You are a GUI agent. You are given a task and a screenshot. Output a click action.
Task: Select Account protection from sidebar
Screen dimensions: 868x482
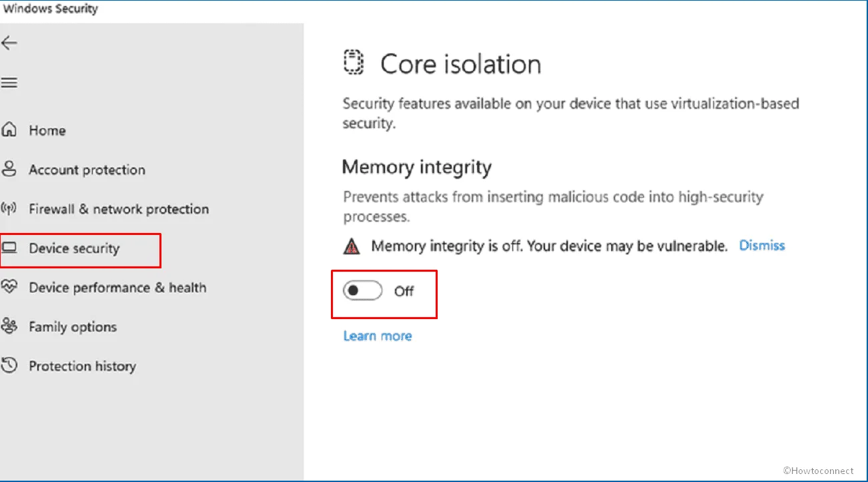tap(86, 170)
